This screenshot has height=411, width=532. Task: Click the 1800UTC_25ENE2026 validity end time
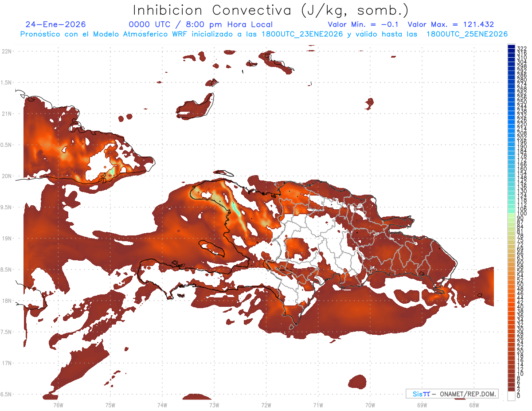pos(467,34)
